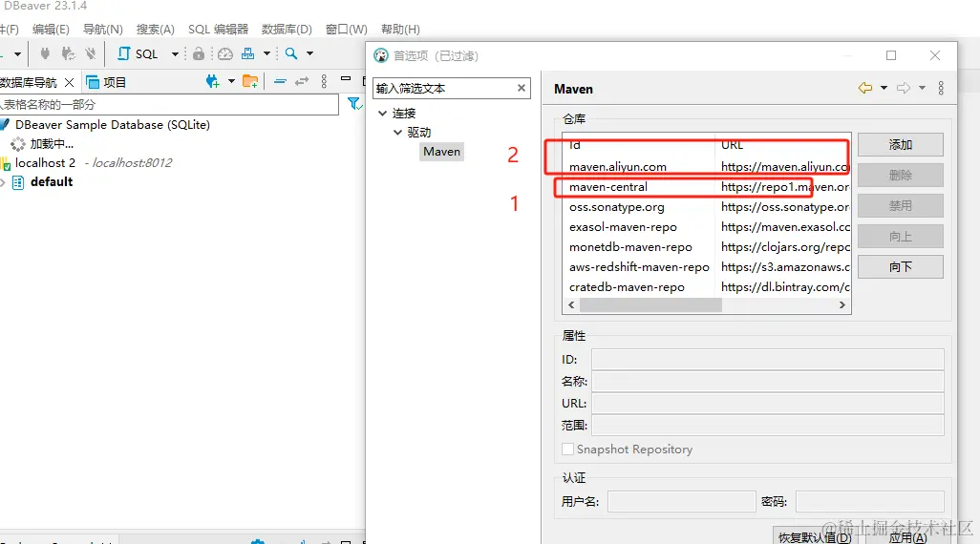Screen dimensions: 980x544
Task: Click the navigator filter funnel icon
Action: pyautogui.click(x=354, y=104)
